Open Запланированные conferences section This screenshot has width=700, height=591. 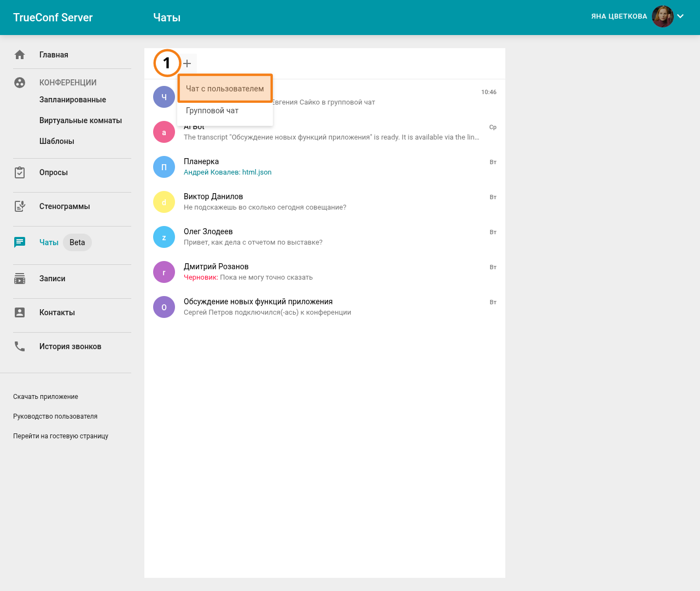pyautogui.click(x=73, y=100)
